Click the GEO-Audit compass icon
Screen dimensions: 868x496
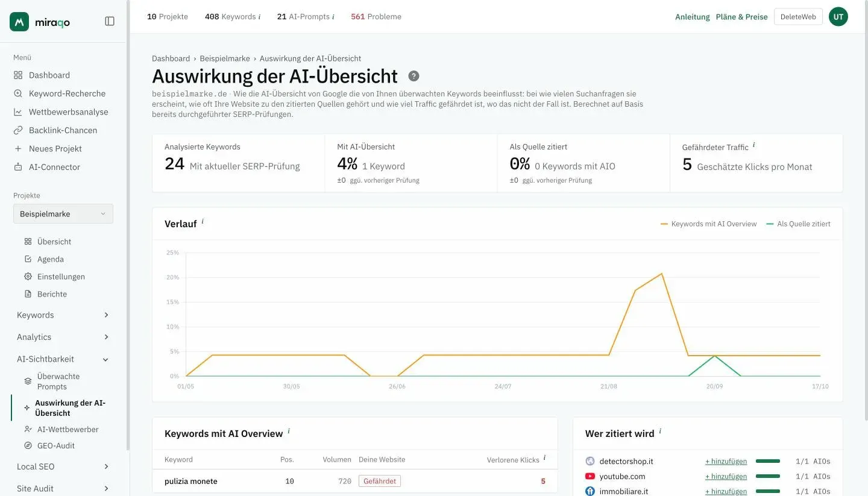tap(28, 446)
